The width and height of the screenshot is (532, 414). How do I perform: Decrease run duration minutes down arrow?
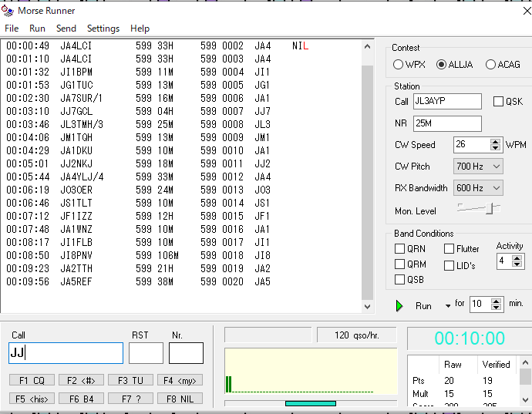tap(496, 307)
